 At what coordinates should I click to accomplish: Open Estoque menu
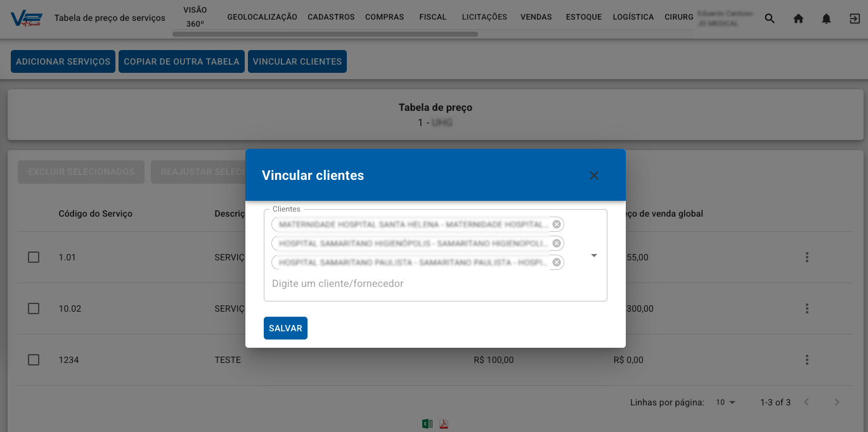click(583, 17)
